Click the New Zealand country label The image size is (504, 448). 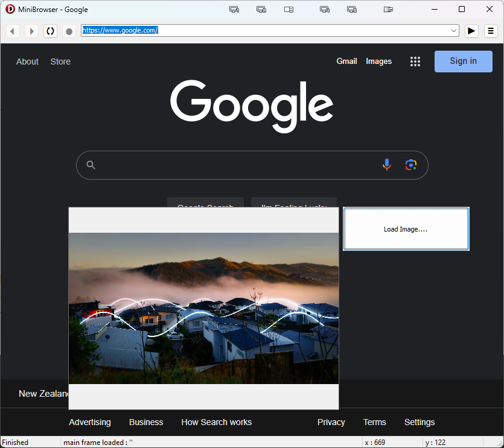43,393
